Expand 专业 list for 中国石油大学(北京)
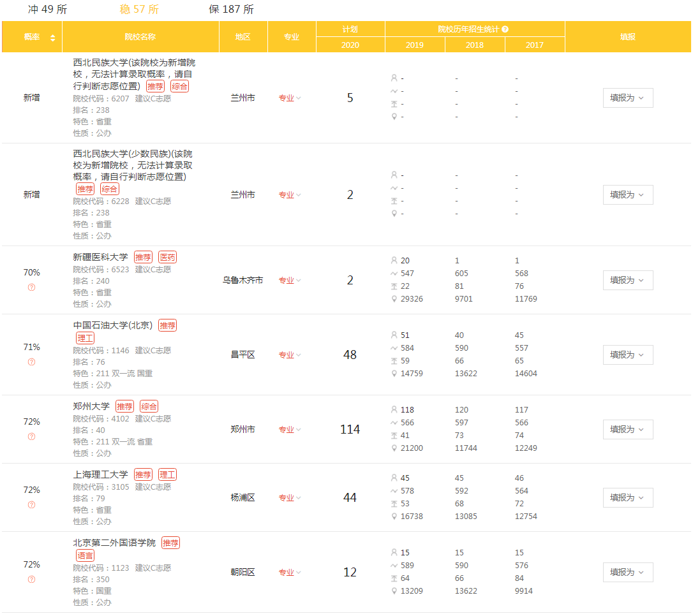Image resolution: width=693 pixels, height=616 pixels. (290, 355)
